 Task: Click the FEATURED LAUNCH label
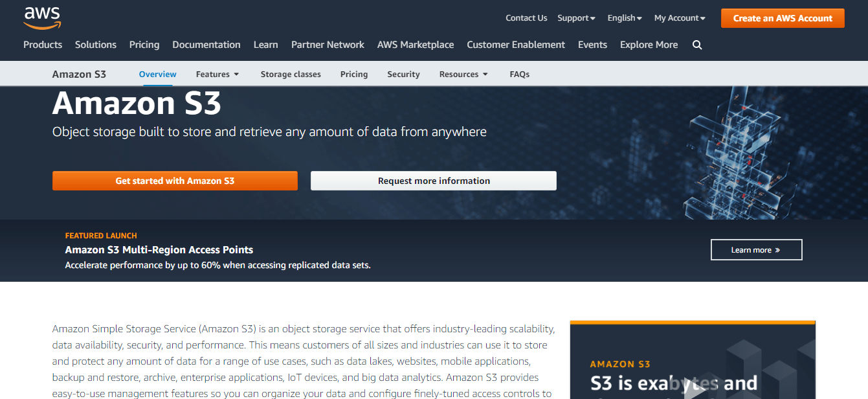101,236
